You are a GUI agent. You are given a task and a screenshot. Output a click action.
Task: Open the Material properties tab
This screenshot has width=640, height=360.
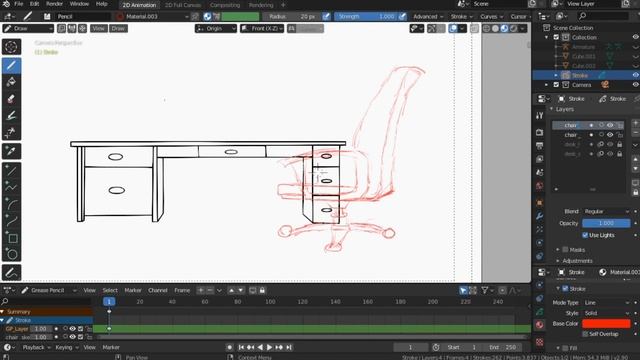click(x=540, y=325)
